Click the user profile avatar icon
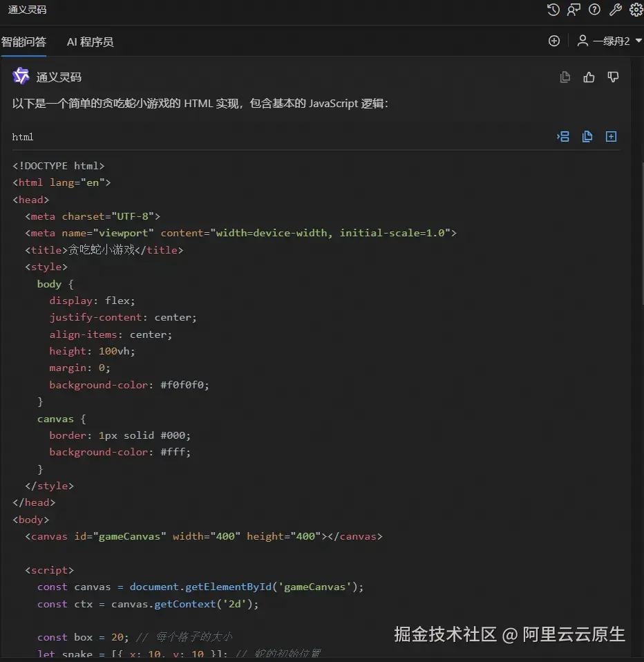This screenshot has width=644, height=662. [583, 41]
